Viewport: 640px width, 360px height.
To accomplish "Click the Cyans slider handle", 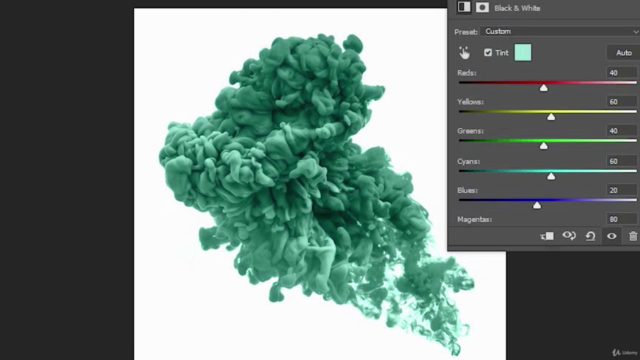I will (x=551, y=176).
